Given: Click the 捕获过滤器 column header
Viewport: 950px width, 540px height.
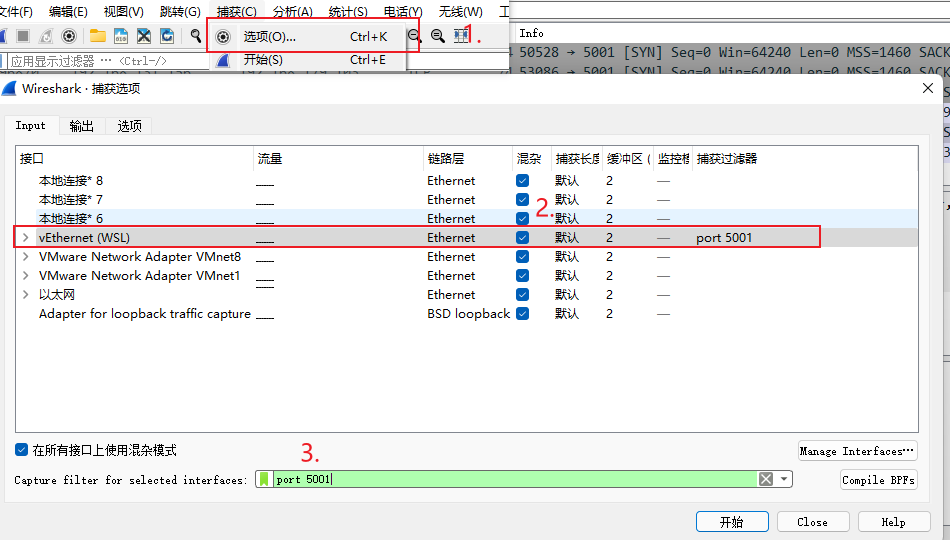Looking at the screenshot, I should [805, 159].
